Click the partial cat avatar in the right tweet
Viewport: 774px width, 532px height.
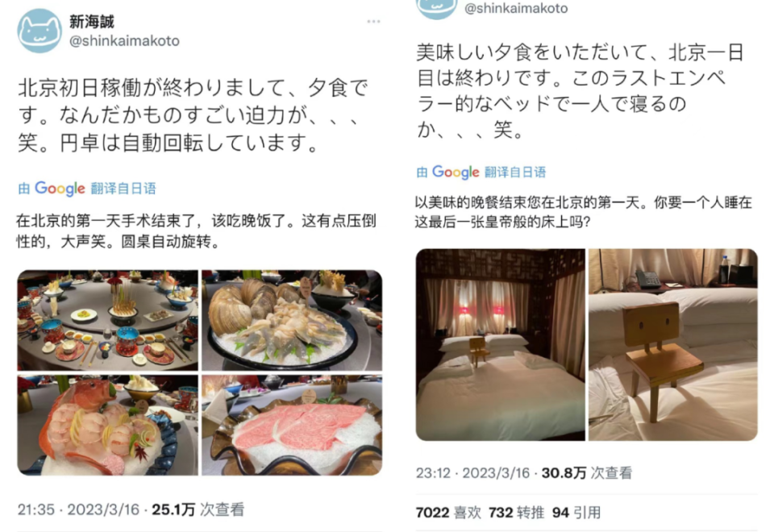(437, 8)
